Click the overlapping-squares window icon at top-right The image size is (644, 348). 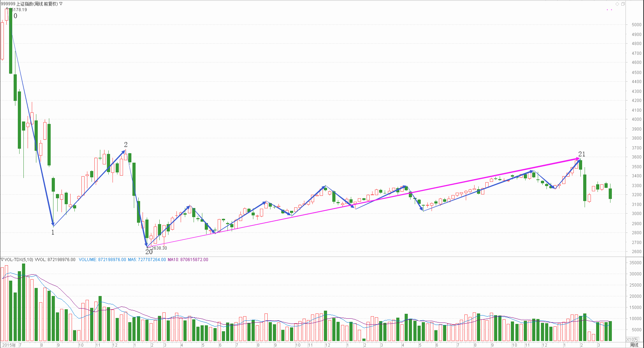pyautogui.click(x=623, y=4)
